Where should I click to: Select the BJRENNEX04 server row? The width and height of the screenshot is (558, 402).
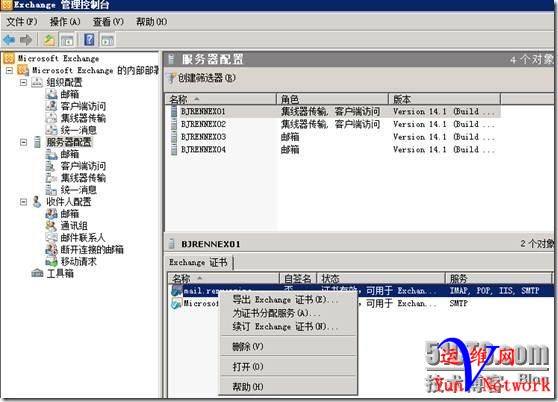pos(333,150)
